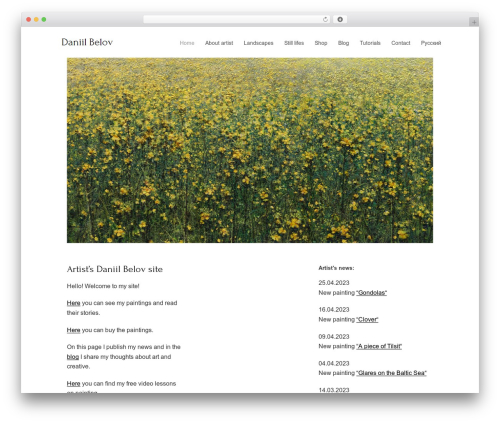Click the yellow flower field painting
The image size is (500, 423).
(250, 150)
